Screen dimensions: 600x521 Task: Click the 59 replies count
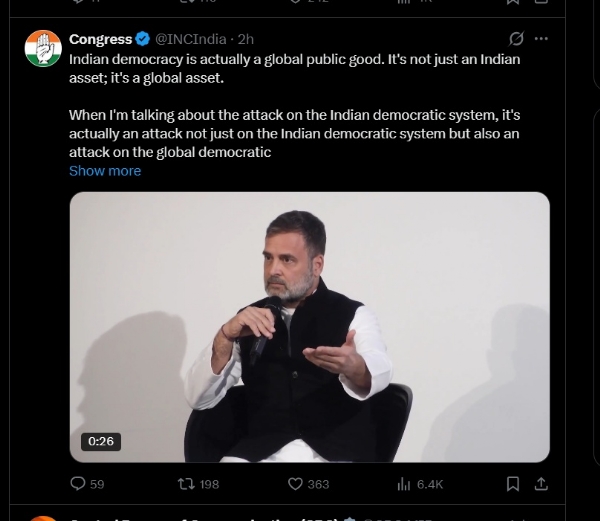tap(97, 484)
